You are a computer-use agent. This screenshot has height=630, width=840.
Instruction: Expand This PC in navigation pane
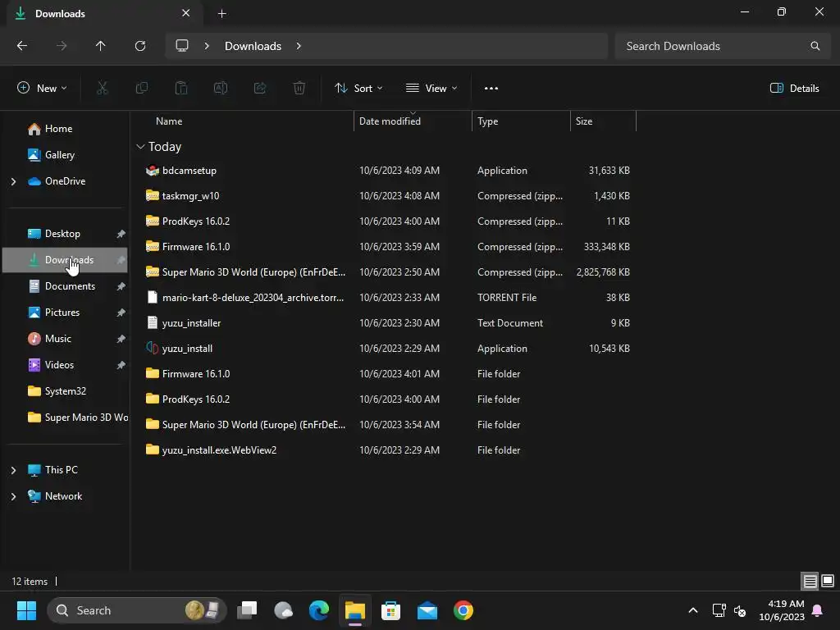pos(13,470)
